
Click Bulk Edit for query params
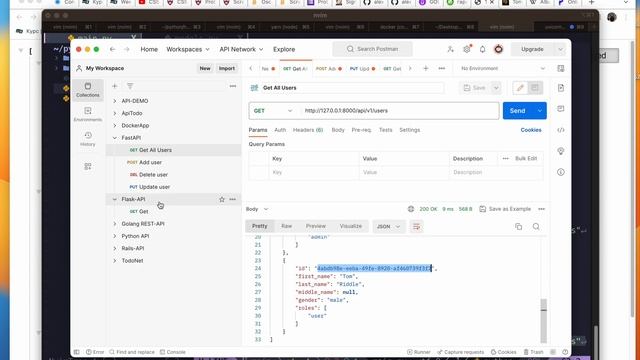click(526, 158)
